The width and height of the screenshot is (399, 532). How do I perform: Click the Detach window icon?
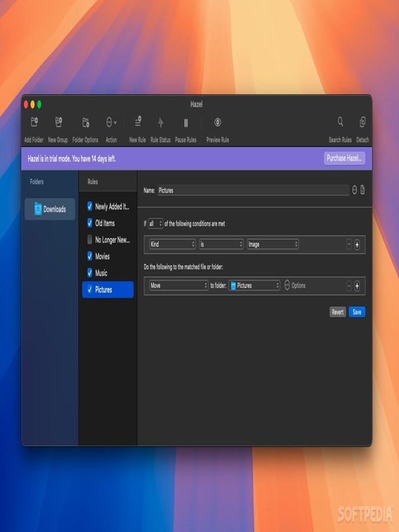(362, 122)
